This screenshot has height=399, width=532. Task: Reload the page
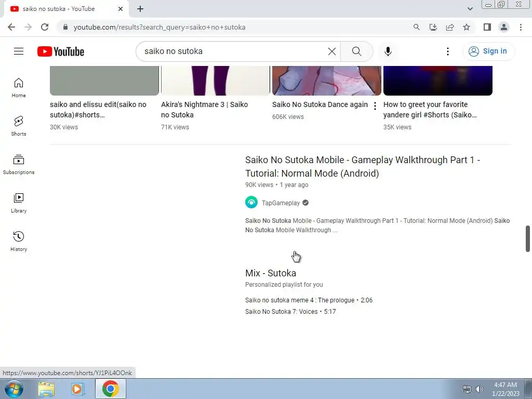45,27
